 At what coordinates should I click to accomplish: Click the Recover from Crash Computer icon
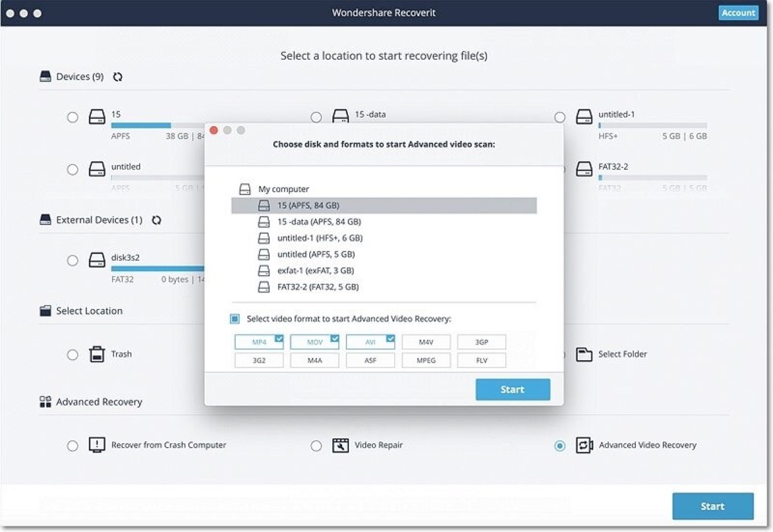pos(97,445)
